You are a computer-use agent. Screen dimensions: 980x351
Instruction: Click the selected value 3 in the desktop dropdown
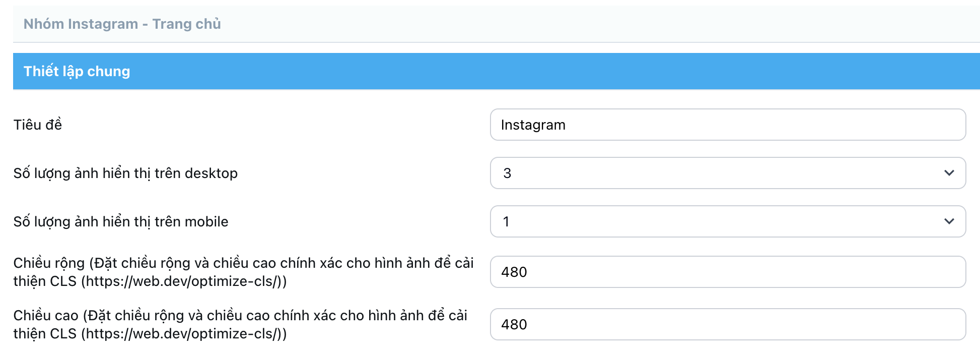(507, 173)
